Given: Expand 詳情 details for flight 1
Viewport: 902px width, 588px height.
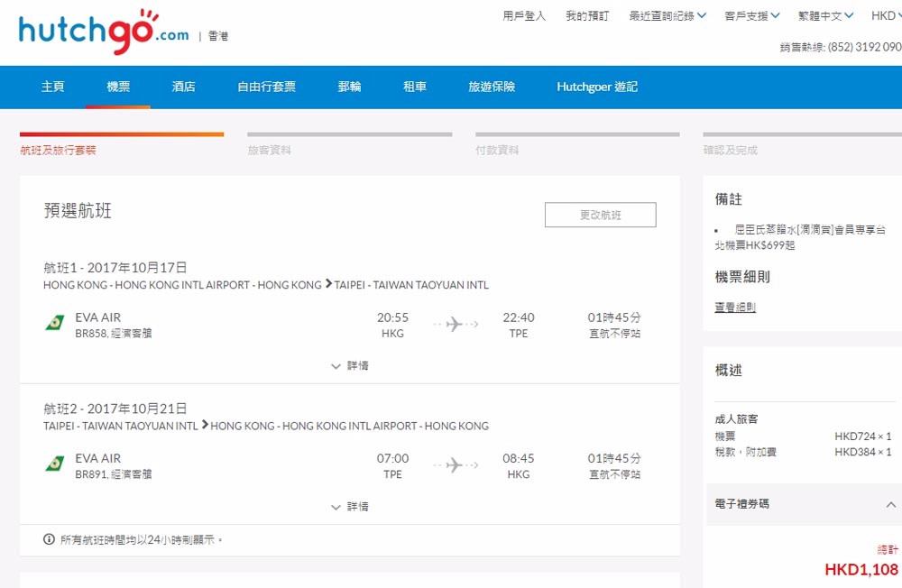Looking at the screenshot, I should coord(350,366).
